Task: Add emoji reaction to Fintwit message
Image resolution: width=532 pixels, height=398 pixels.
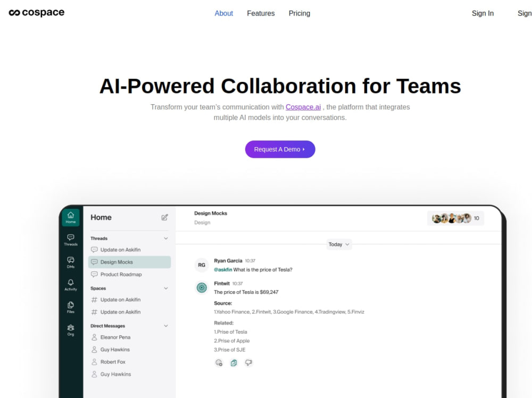Action: click(219, 363)
